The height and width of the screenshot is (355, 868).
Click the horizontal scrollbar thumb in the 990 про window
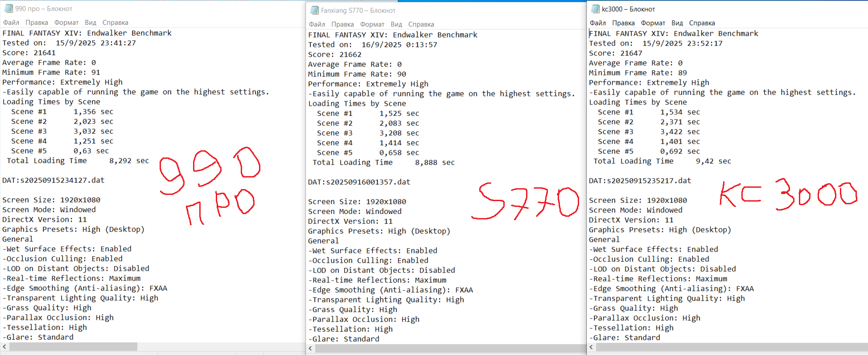74,347
